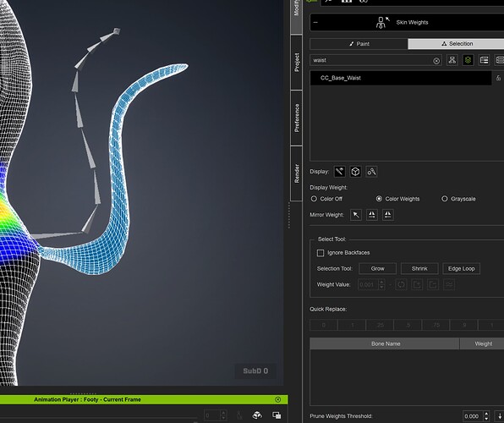Clear the waist search field
This screenshot has height=423, width=504.
point(436,61)
